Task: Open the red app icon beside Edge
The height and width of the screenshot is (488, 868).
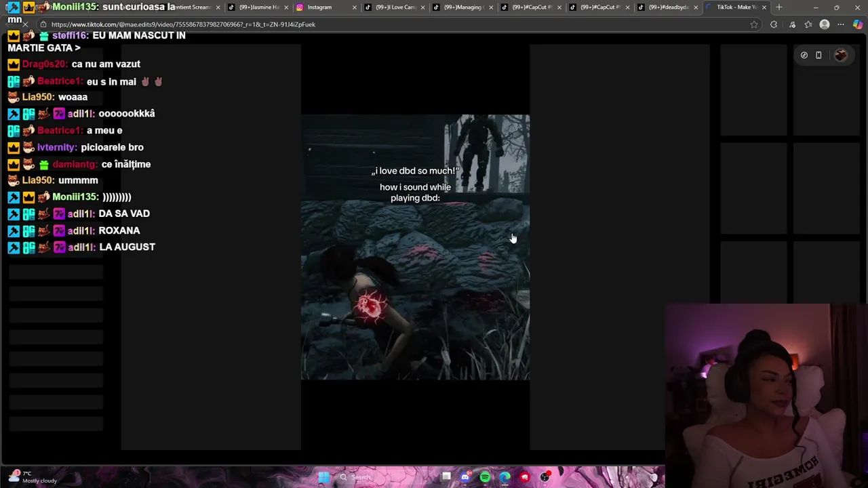Action: (525, 477)
